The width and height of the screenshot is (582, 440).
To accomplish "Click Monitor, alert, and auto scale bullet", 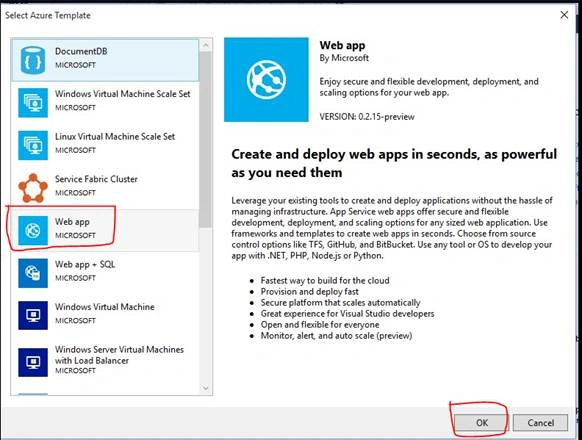I will tap(336, 336).
